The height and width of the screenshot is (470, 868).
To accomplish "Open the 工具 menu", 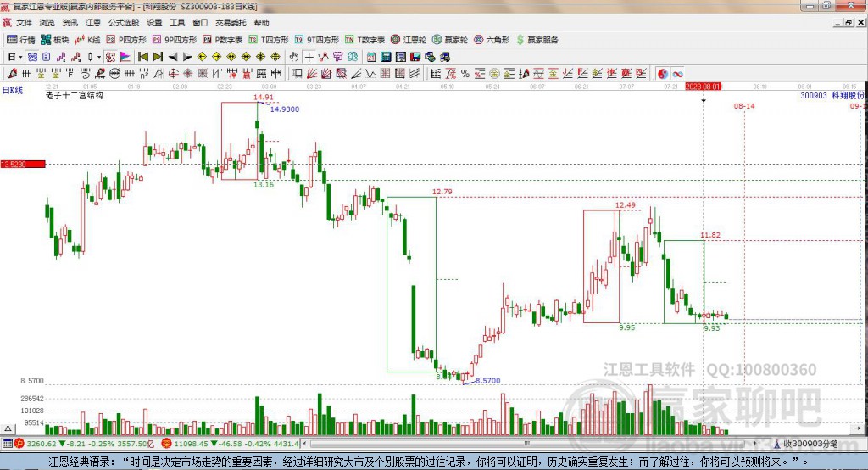I will (x=177, y=23).
